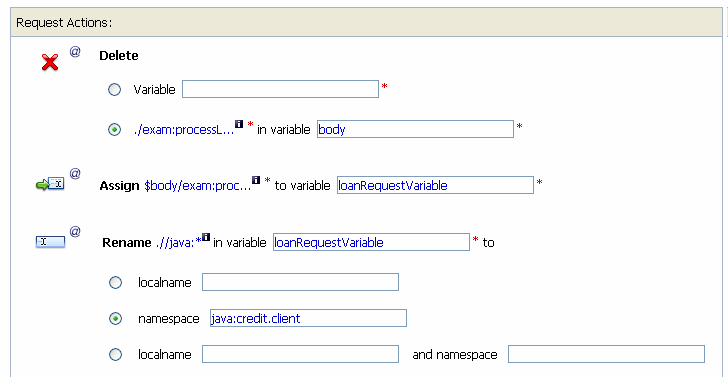Click the red X Delete action icon

[x=50, y=62]
